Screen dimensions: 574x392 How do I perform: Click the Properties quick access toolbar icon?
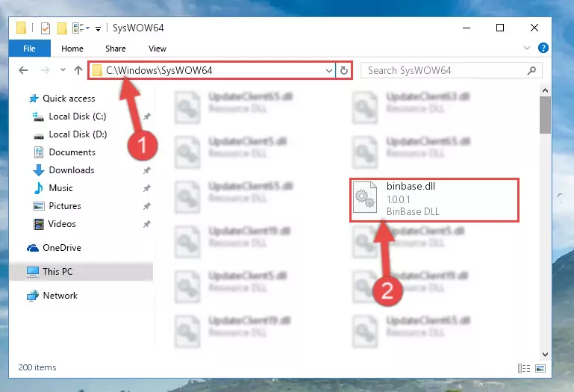[46, 28]
